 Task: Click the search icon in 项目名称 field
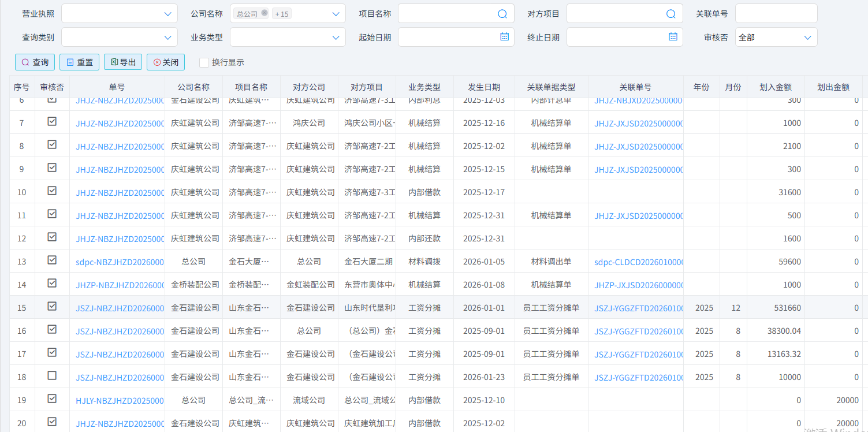[502, 14]
